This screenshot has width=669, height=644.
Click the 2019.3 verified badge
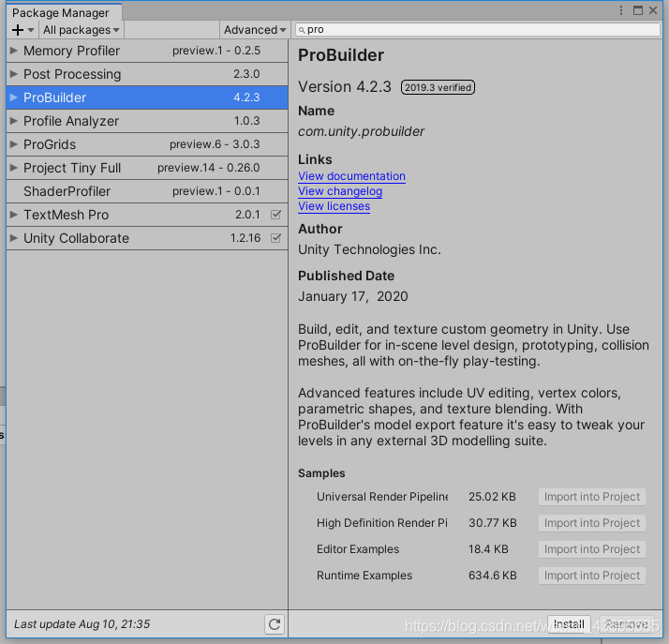tap(438, 87)
